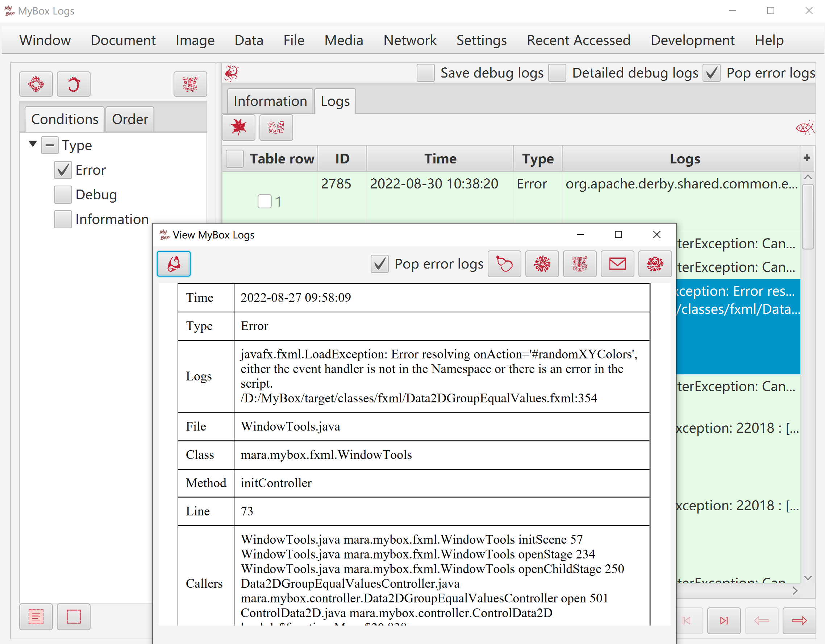Open the Data menu
The image size is (825, 644).
pyautogui.click(x=249, y=40)
